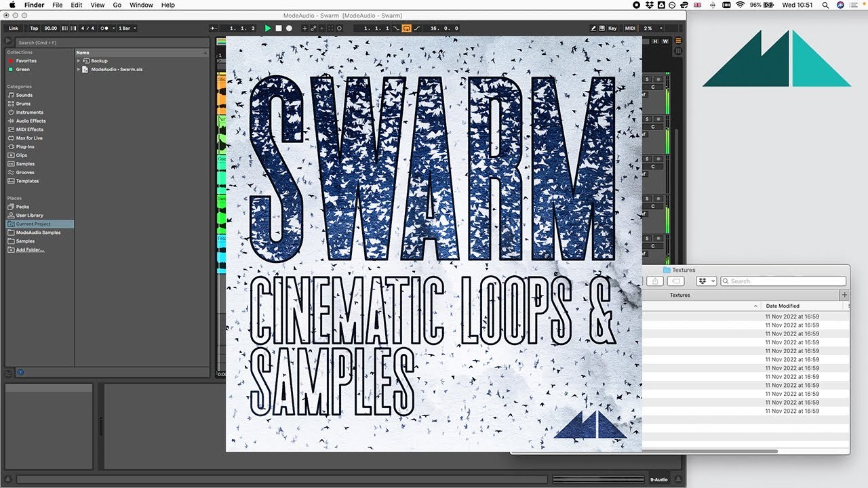Expand the Backup folder
Image resolution: width=868 pixels, height=488 pixels.
coord(79,61)
